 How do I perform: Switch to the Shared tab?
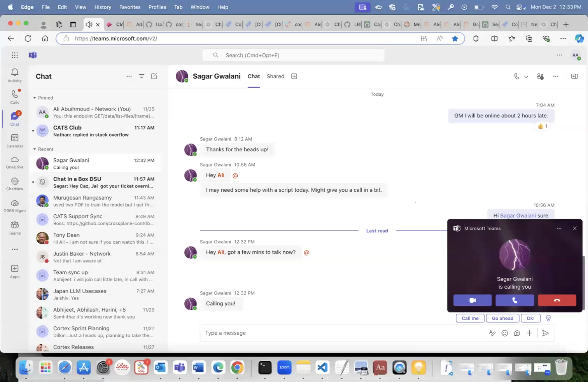click(275, 76)
